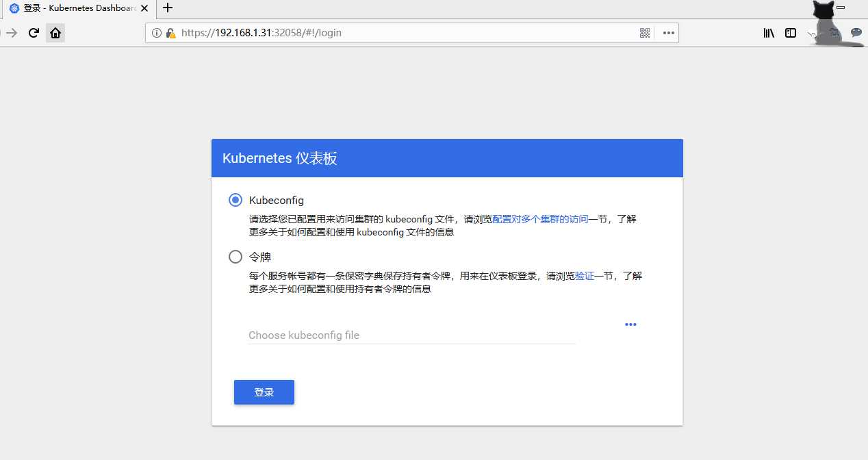Image resolution: width=868 pixels, height=460 pixels.
Task: Click the Kubernetes 仪表板 header text
Action: [x=280, y=158]
